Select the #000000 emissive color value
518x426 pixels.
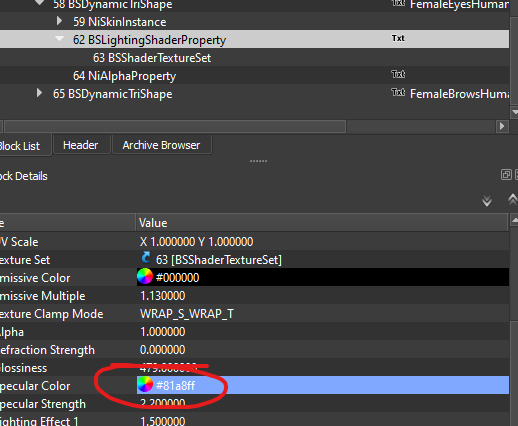coord(177,277)
